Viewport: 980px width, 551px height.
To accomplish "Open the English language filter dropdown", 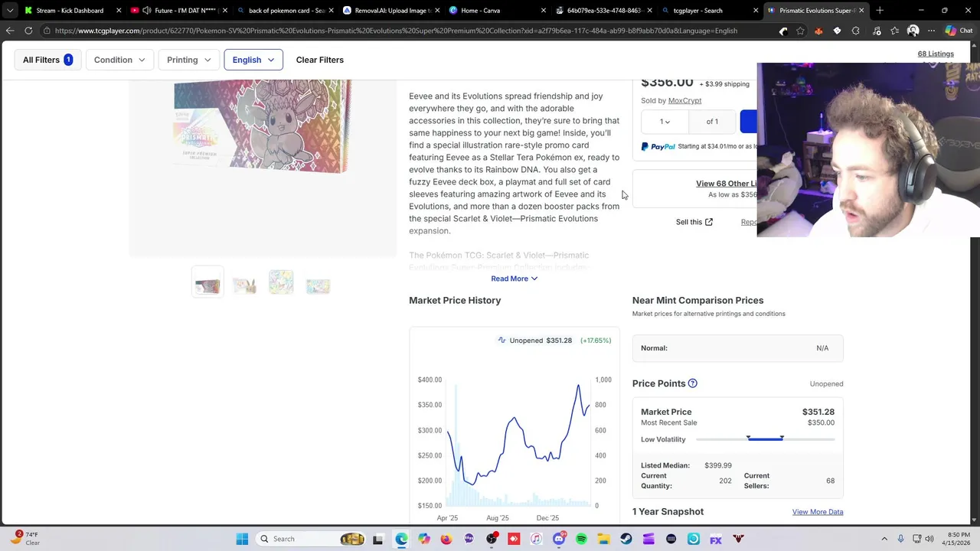I will coord(253,60).
